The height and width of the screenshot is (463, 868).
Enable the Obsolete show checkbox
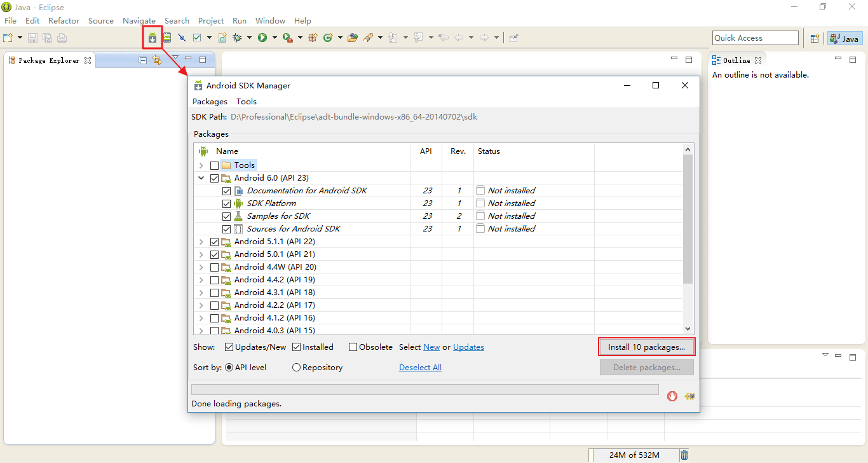[353, 347]
